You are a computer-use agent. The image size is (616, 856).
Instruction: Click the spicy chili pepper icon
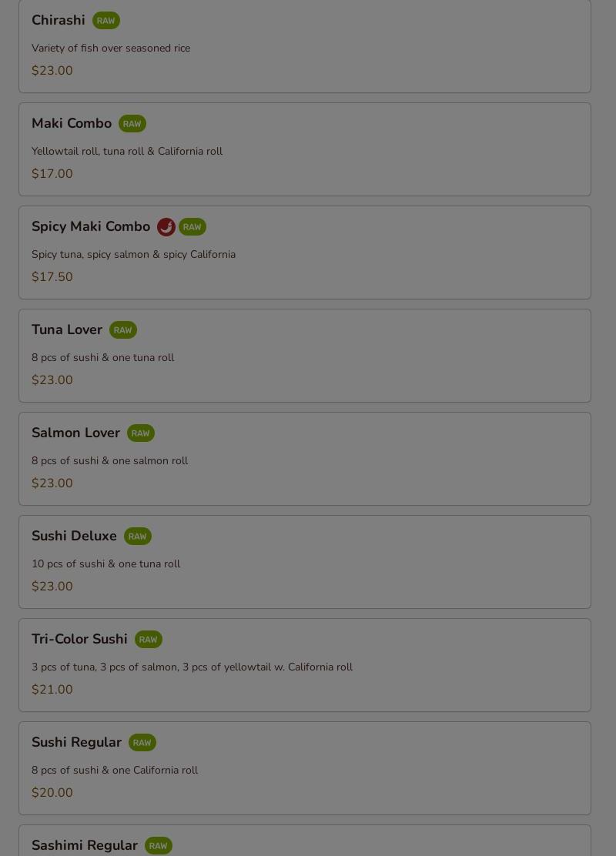[x=166, y=227]
